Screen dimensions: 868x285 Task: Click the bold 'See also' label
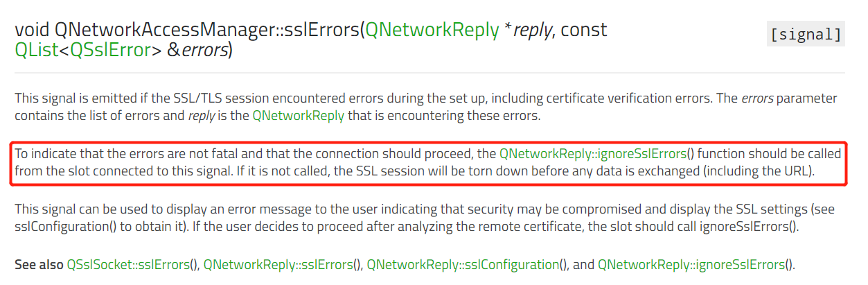(x=39, y=264)
